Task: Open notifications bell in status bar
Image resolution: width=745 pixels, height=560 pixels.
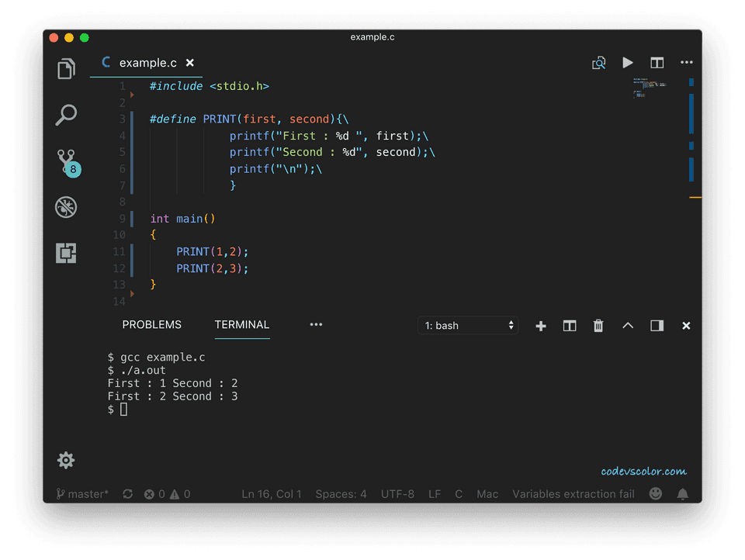Action: (683, 494)
